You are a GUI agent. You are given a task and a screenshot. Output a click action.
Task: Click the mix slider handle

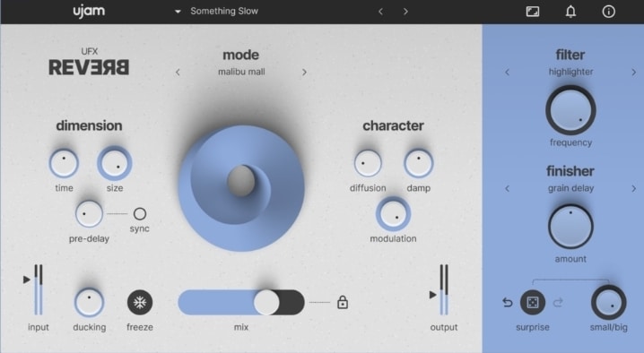coord(266,303)
